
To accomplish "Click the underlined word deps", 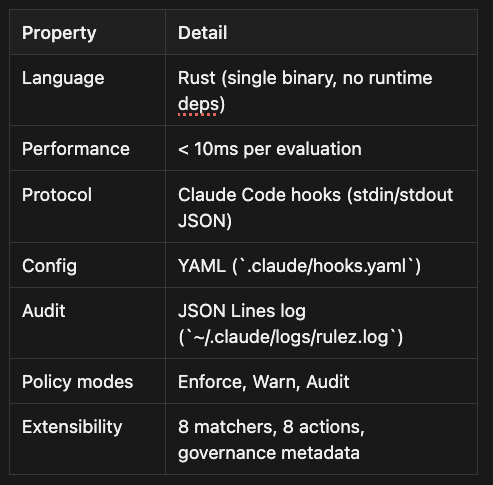I will (x=199, y=104).
